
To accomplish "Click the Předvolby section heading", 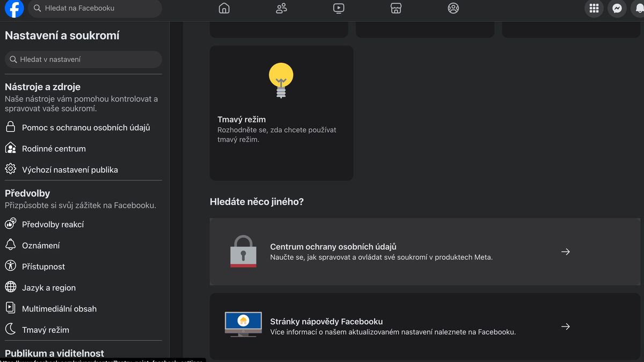I will 27,193.
